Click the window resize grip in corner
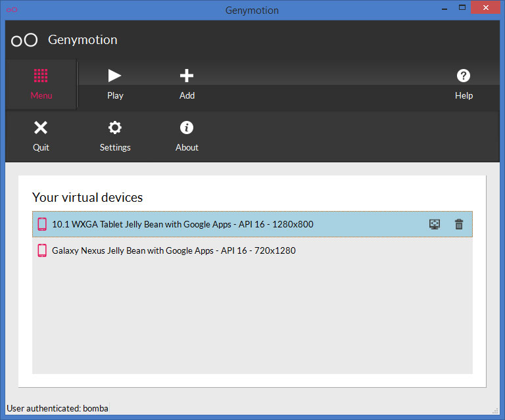Viewport: 505px width, 420px height. [x=495, y=411]
